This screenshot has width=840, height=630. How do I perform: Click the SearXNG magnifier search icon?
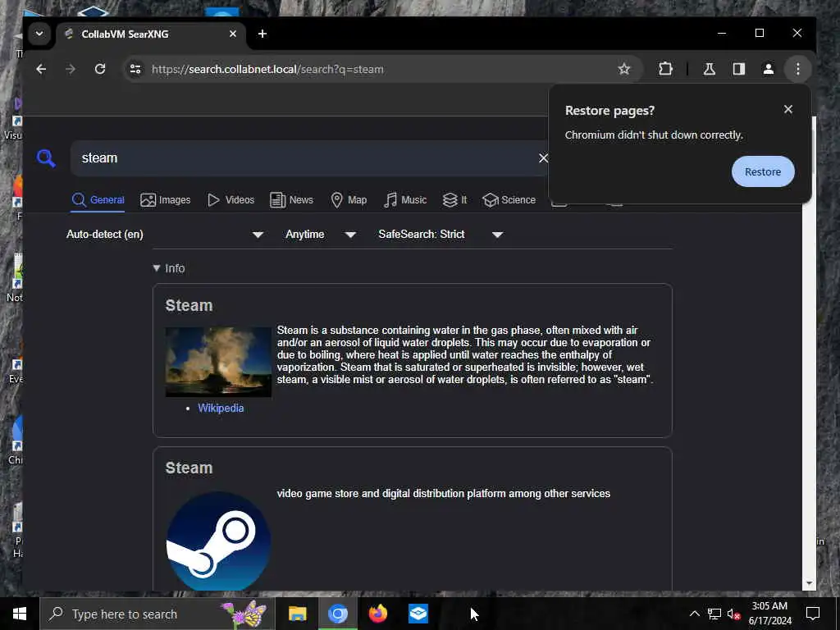(x=46, y=158)
